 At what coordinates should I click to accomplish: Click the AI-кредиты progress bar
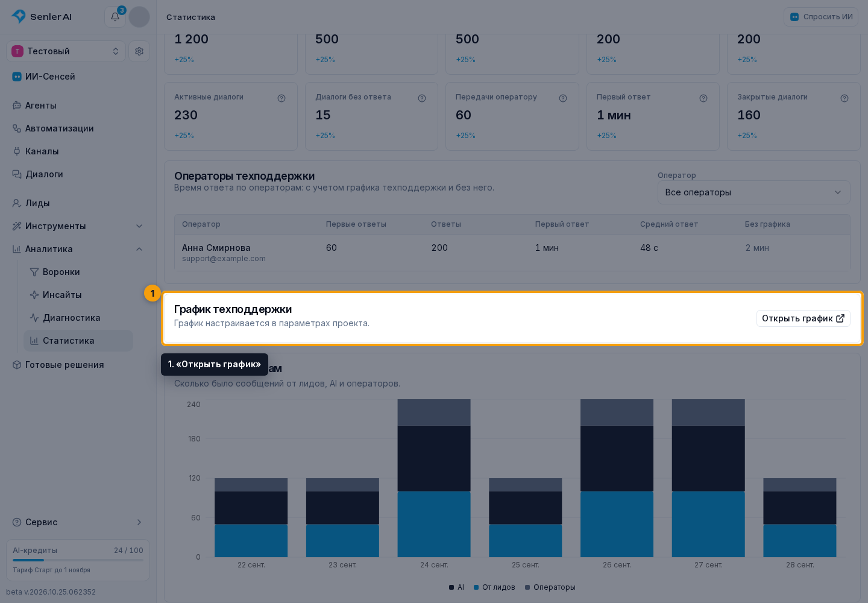tap(78, 560)
